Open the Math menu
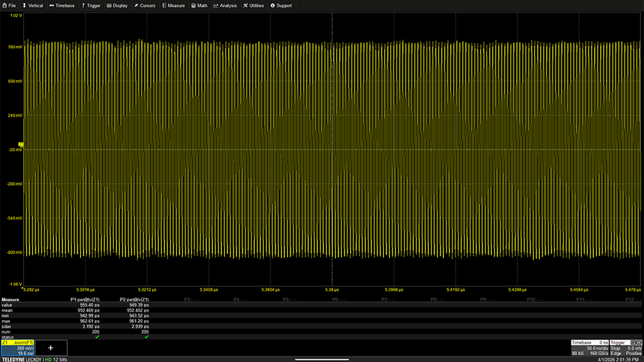 pyautogui.click(x=199, y=5)
